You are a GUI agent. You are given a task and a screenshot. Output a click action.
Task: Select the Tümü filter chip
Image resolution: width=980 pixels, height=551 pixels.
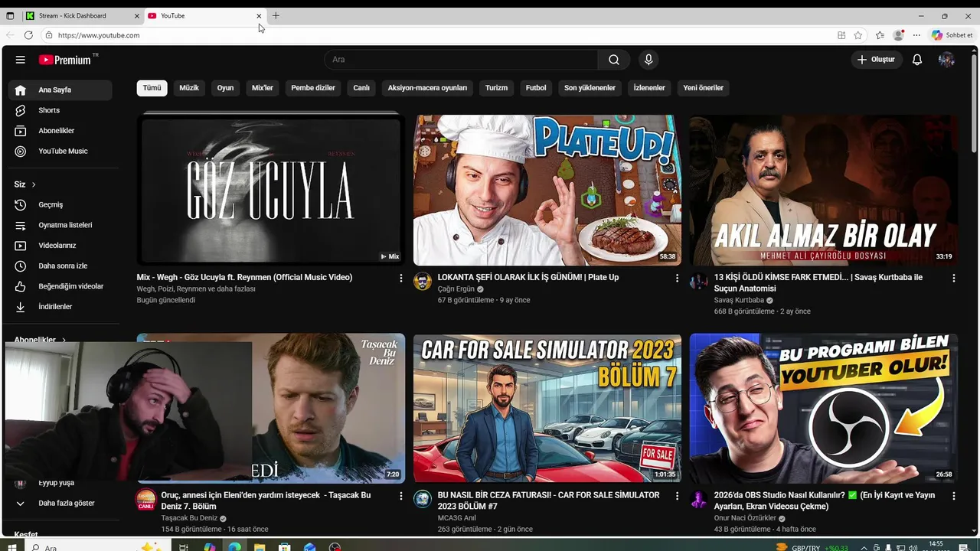(x=152, y=88)
